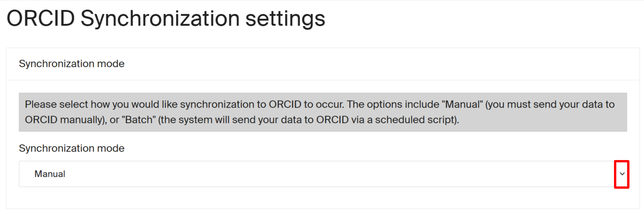Click the word 'Synchronization' in the page title
Image resolution: width=644 pixels, height=215 pixels.
pos(160,18)
